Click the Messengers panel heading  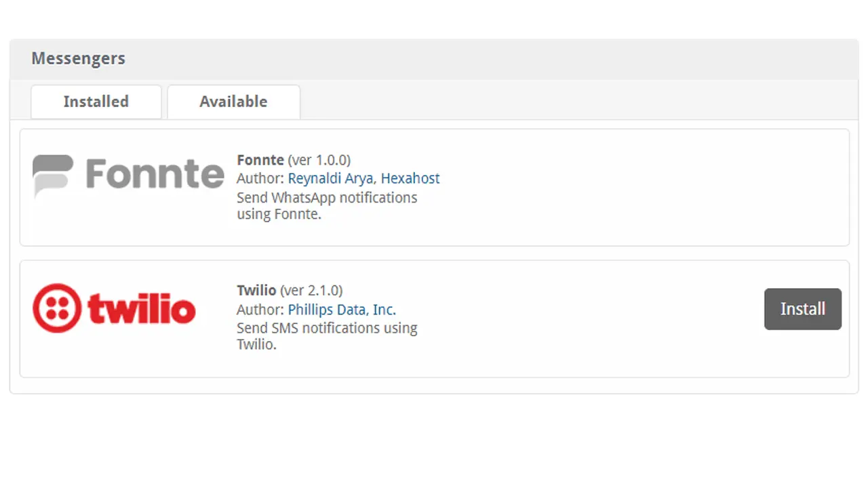coord(78,58)
